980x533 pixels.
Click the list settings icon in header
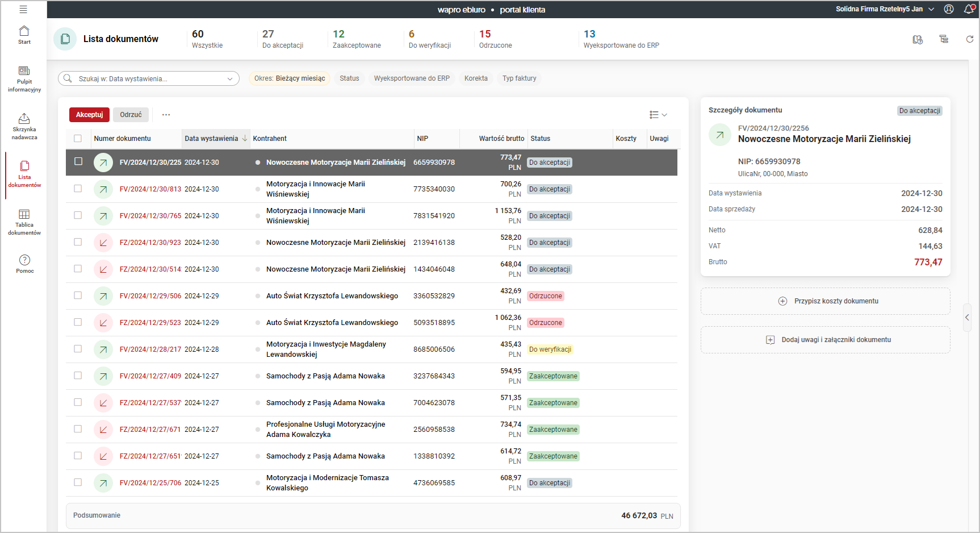click(944, 39)
